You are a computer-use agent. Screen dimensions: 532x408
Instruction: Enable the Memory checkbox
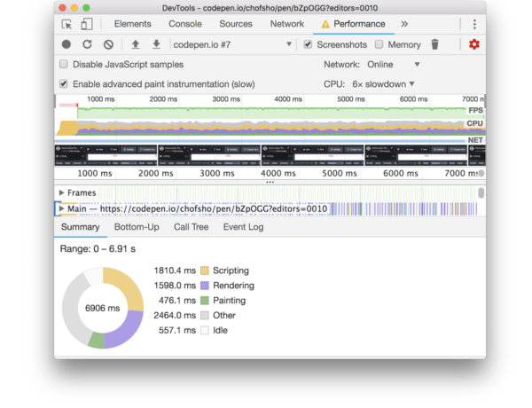click(x=379, y=44)
